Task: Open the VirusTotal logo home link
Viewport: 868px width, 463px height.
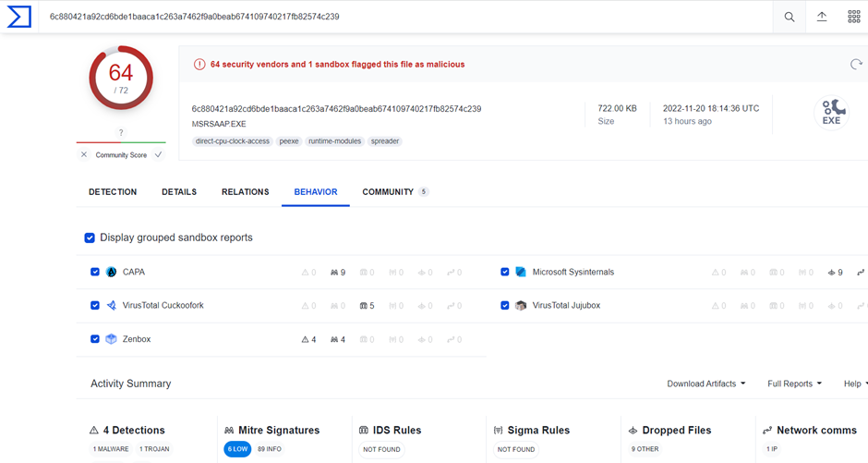Action: click(x=18, y=17)
